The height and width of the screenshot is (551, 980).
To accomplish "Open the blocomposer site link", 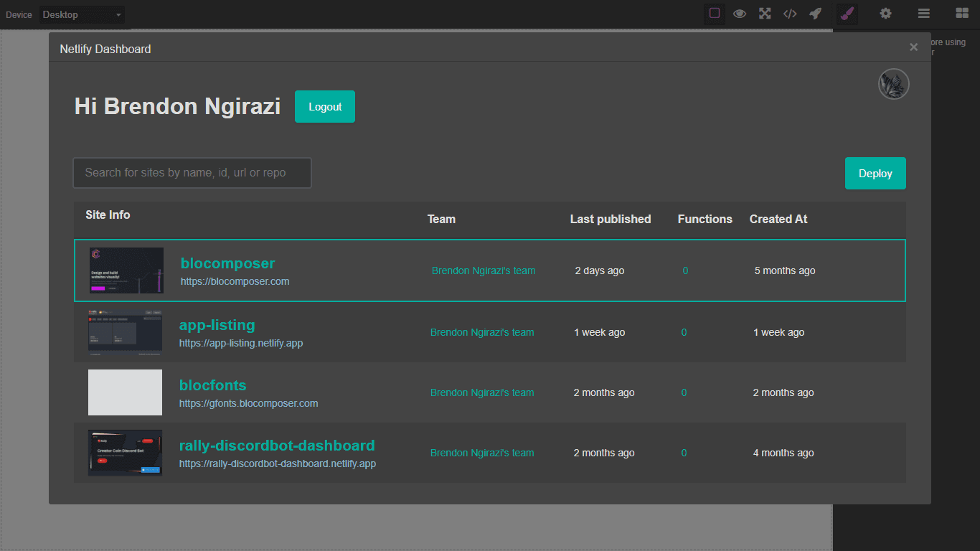I will (228, 263).
